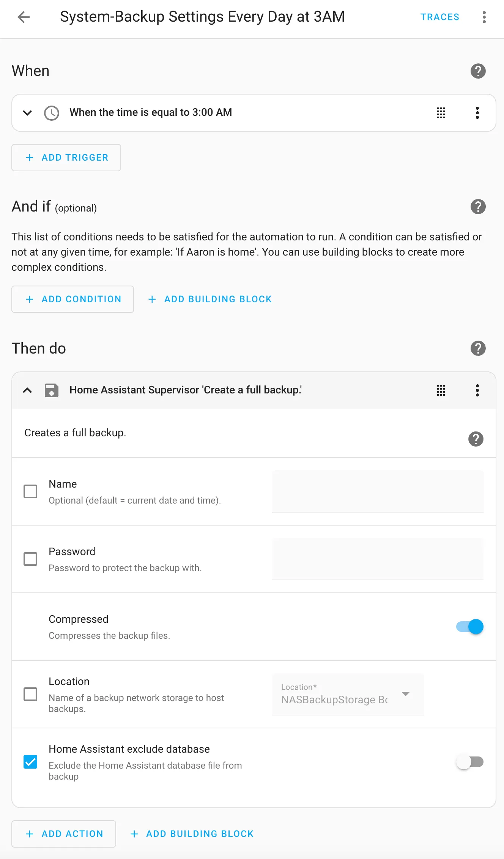The image size is (504, 859).
Task: Click the help icon near Creates a full backup
Action: [476, 439]
